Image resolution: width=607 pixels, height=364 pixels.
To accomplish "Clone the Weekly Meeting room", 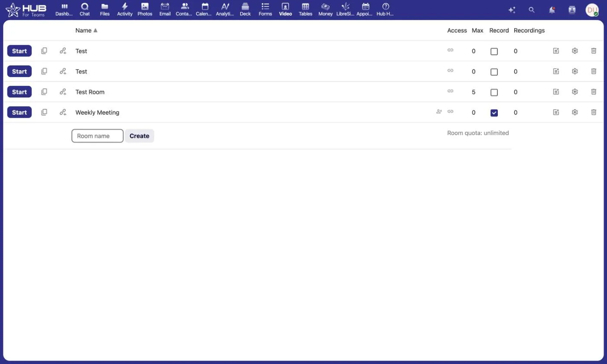I will (44, 112).
